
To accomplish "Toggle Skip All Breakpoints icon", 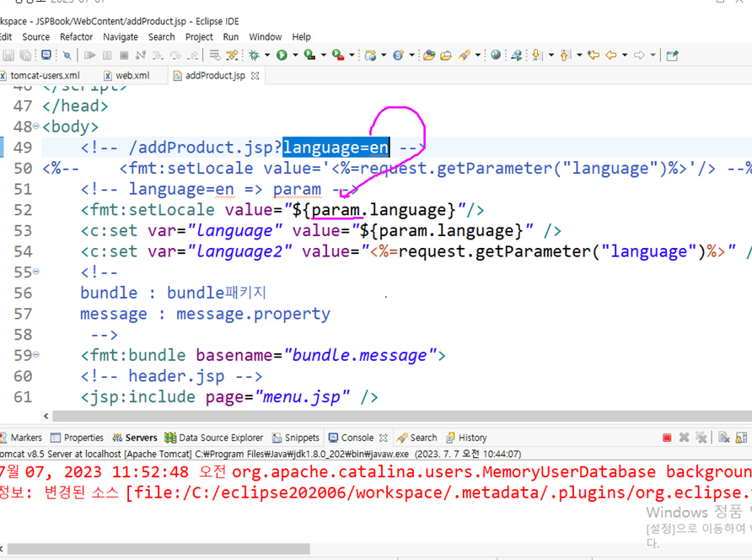I will coord(67,55).
